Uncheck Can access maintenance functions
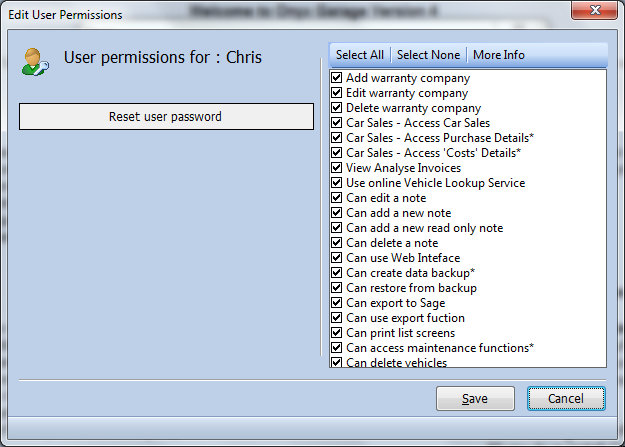Image resolution: width=625 pixels, height=447 pixels. click(336, 348)
